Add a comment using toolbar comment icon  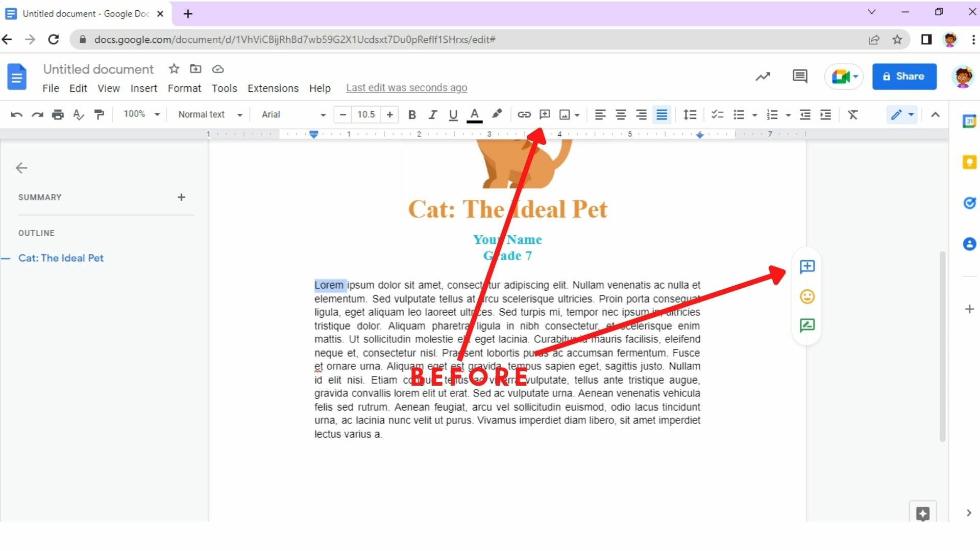pos(545,115)
